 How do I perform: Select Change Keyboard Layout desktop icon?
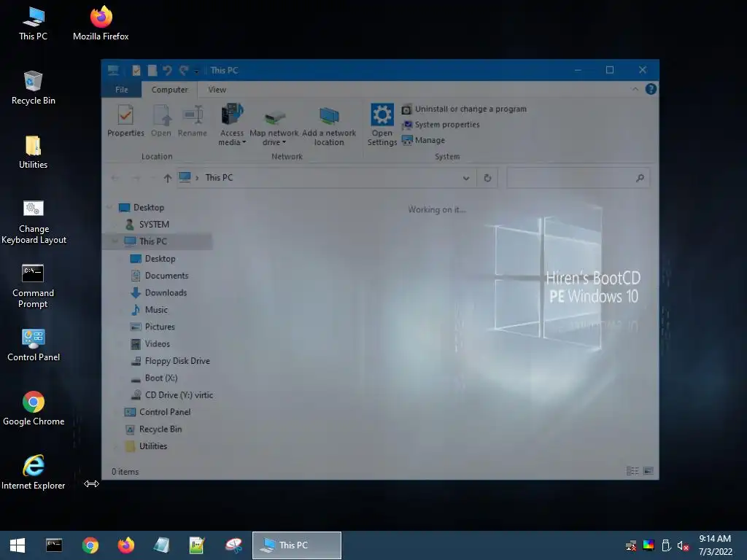pyautogui.click(x=34, y=222)
